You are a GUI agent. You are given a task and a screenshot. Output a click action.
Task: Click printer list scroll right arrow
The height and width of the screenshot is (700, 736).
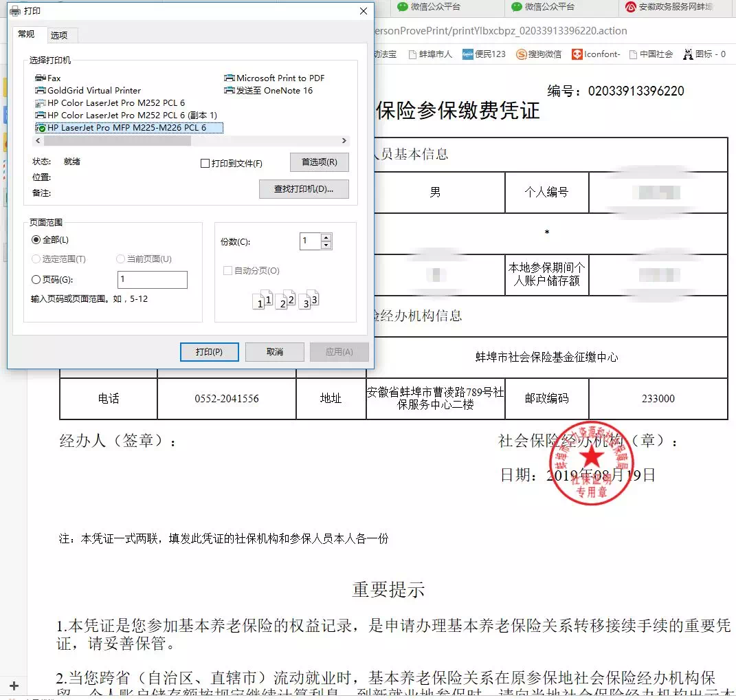(x=344, y=140)
